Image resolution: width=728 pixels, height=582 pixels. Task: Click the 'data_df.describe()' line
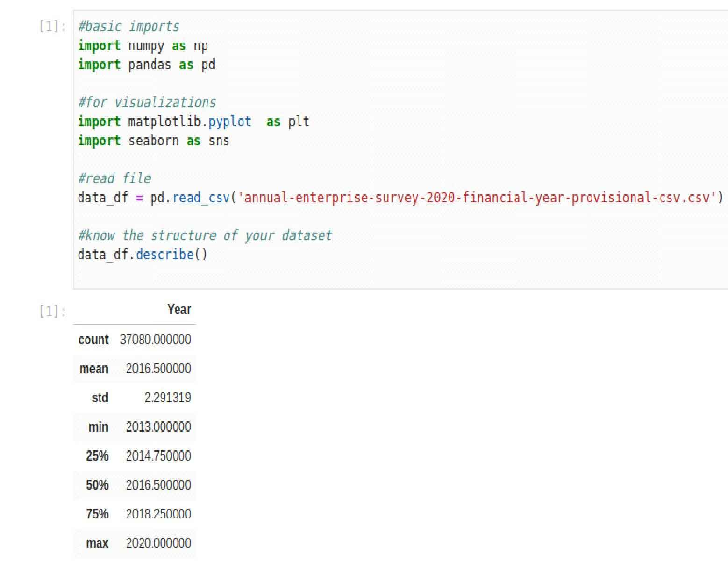click(143, 255)
